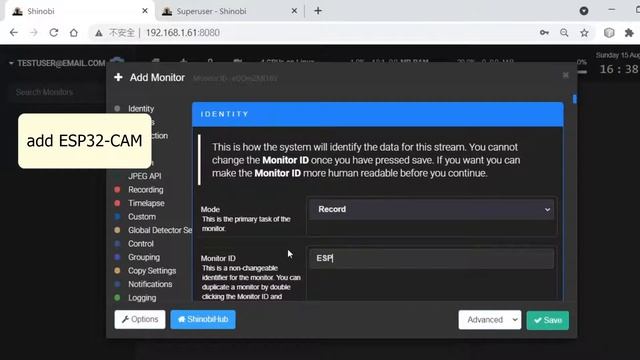640x360 pixels.
Task: Click the Chrome profile icon in title bar
Action: coord(584,11)
